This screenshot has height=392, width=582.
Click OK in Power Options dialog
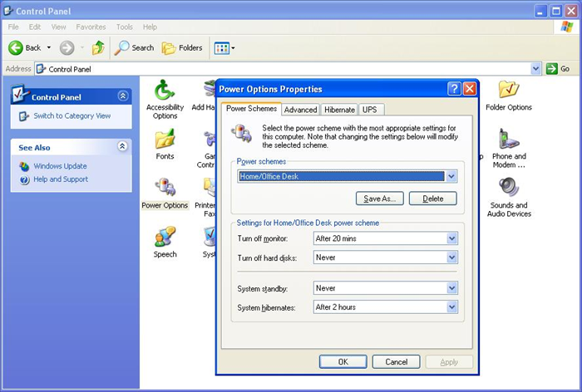coord(343,361)
